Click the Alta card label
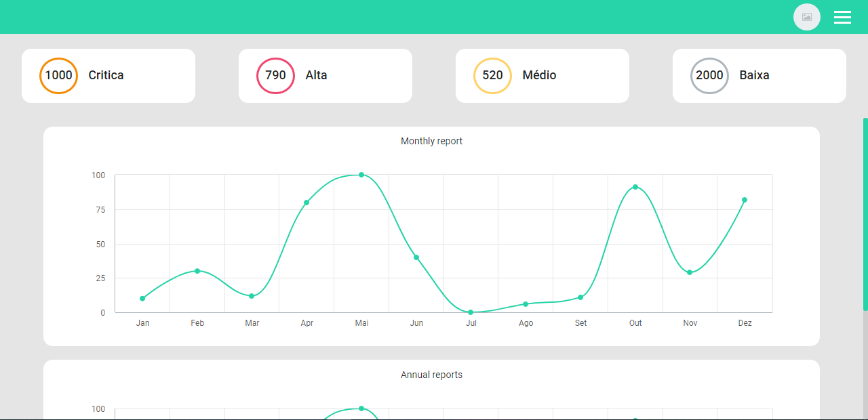This screenshot has height=420, width=868. (316, 75)
